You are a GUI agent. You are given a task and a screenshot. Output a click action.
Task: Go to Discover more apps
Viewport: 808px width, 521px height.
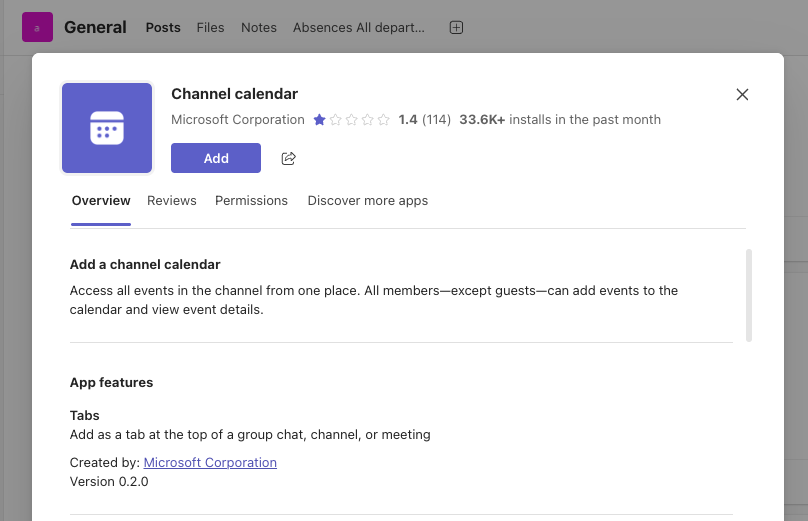point(368,201)
